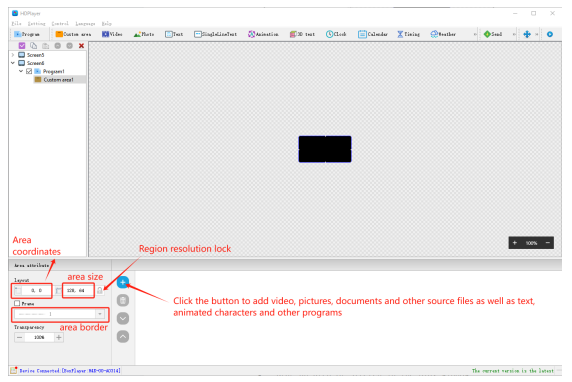572x382 pixels.
Task: Click the gray move-up circle above the tree
Action: (x=58, y=46)
